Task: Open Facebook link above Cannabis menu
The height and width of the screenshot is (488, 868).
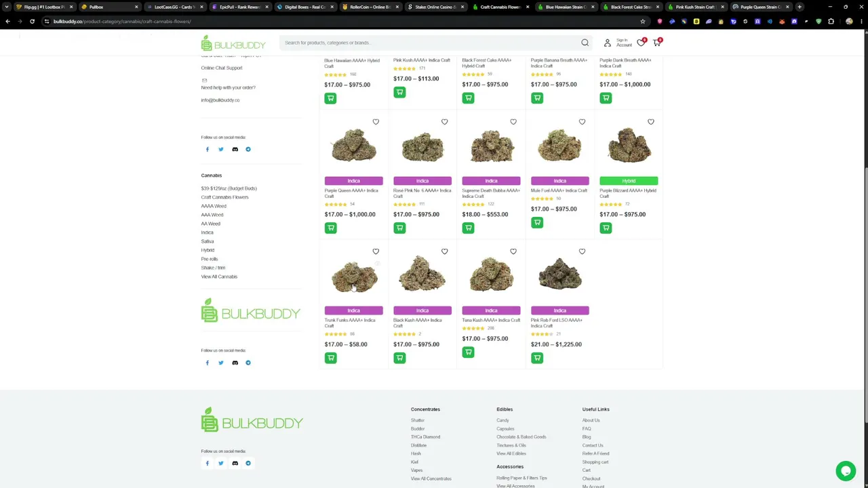Action: click(x=208, y=149)
